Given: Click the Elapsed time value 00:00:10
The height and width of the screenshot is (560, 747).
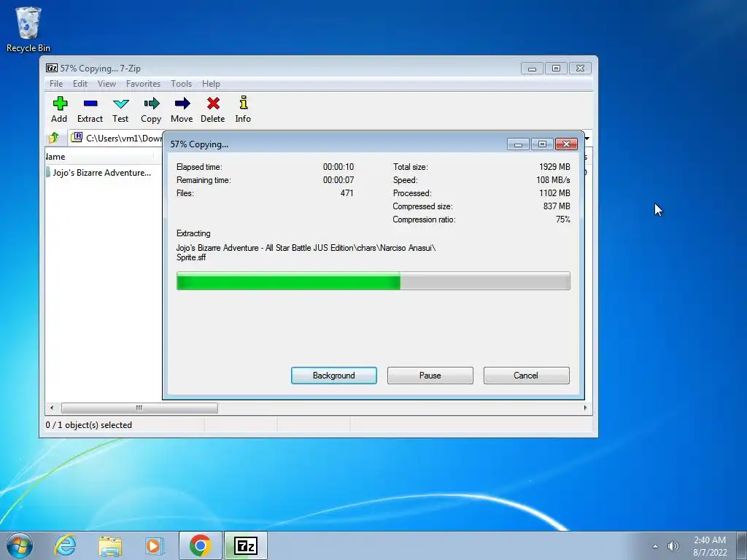Looking at the screenshot, I should 338,167.
